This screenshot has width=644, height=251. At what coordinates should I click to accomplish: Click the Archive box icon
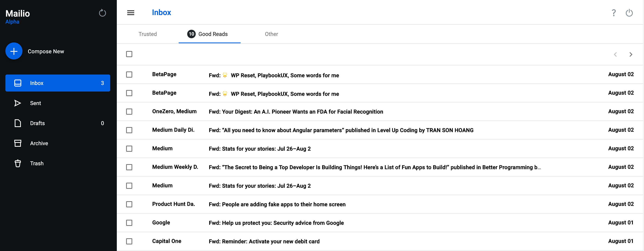coord(18,143)
